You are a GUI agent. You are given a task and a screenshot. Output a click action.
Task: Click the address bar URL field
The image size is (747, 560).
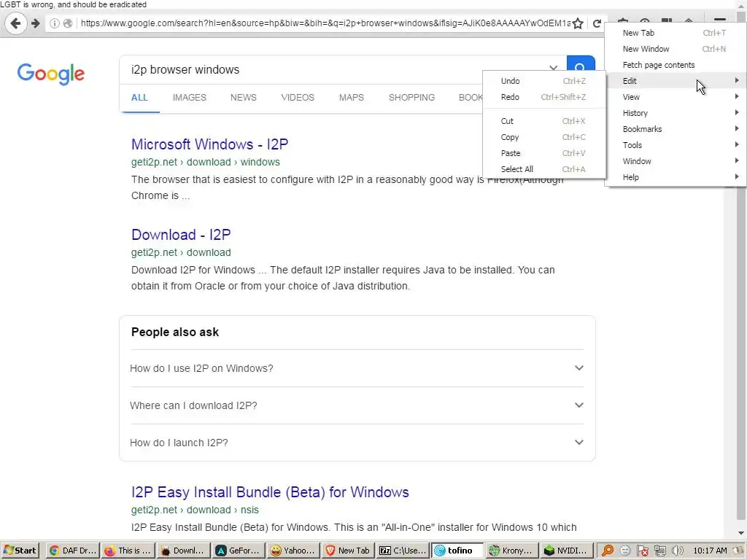coord(325,23)
